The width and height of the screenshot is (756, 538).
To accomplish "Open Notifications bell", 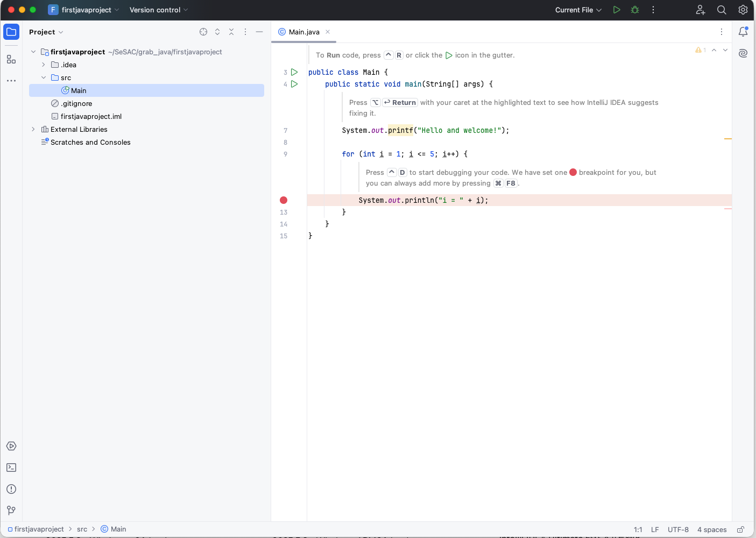I will pos(743,32).
